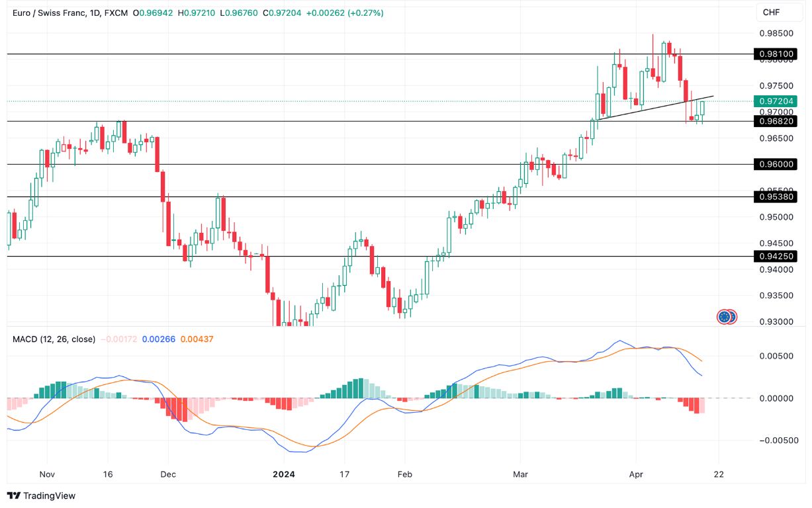
Task: Select the Apr label on the time axis
Action: tap(636, 474)
